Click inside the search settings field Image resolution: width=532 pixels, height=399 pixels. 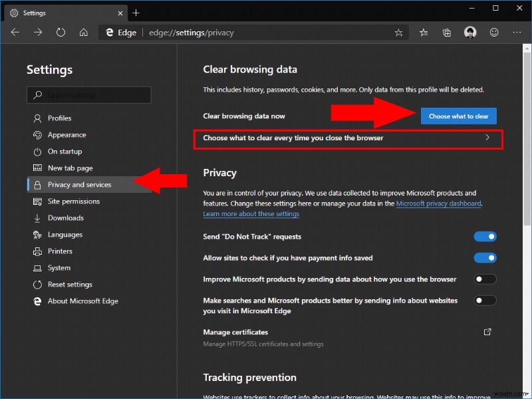pos(88,94)
